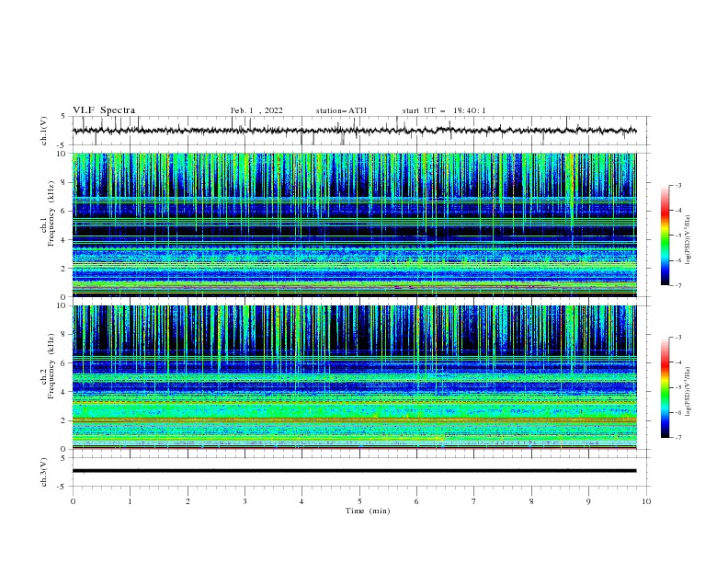This screenshot has width=728, height=563.
Task: Click the "ch.3(V)" axis label
Action: [x=44, y=472]
